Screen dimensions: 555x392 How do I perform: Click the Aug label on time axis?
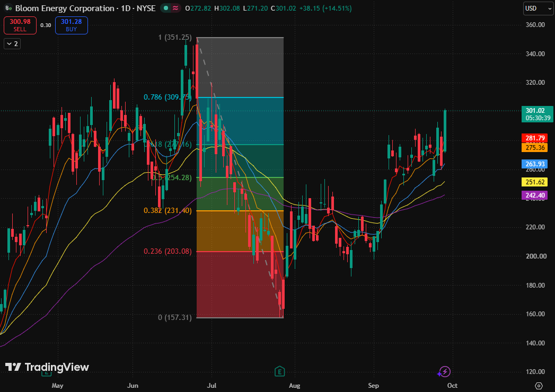pyautogui.click(x=295, y=386)
